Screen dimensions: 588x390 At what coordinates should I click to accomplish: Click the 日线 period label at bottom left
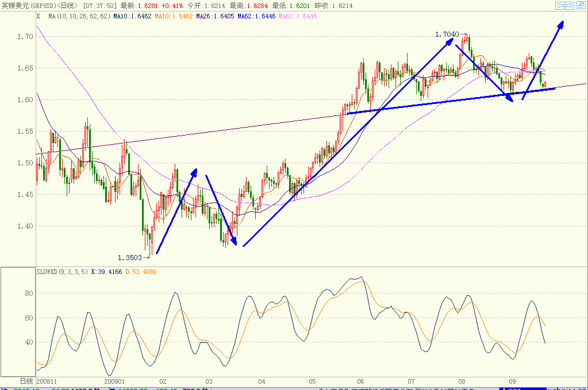tap(26, 381)
